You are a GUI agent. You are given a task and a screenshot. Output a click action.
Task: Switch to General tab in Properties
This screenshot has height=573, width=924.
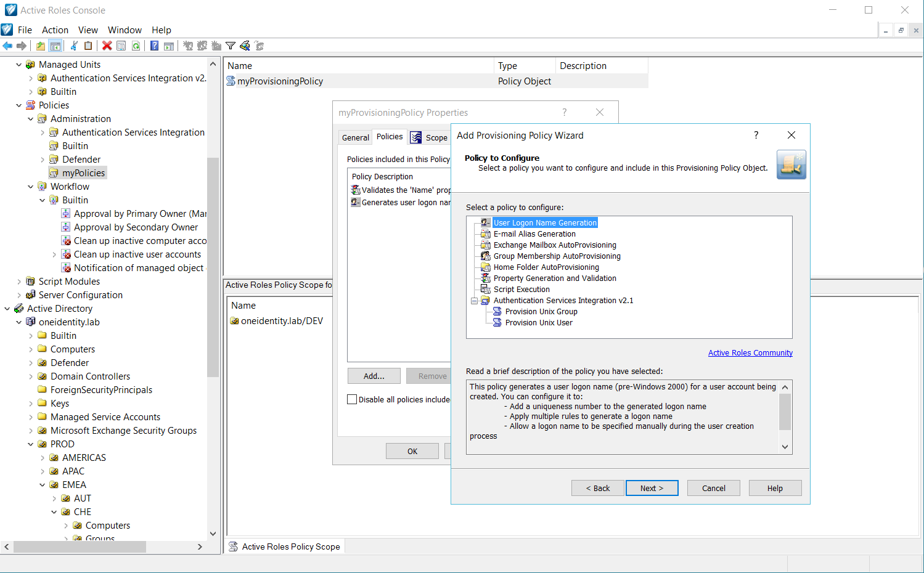pyautogui.click(x=356, y=137)
